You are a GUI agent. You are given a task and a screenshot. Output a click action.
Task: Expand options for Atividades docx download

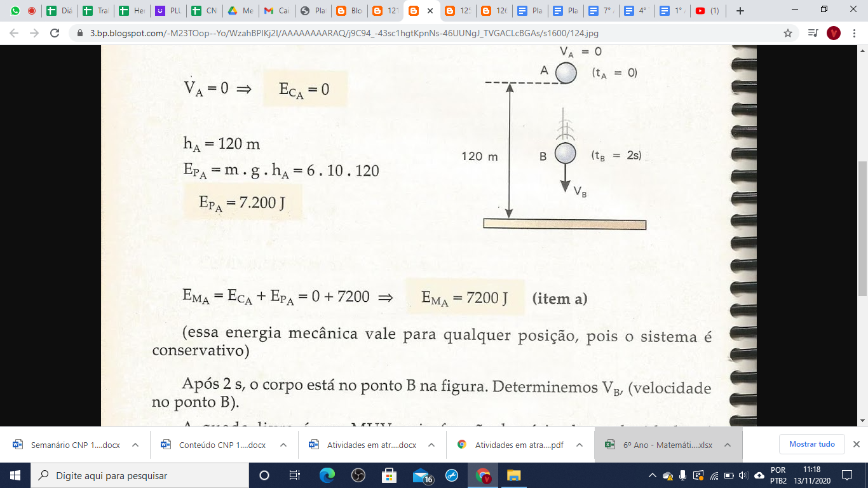click(x=431, y=445)
